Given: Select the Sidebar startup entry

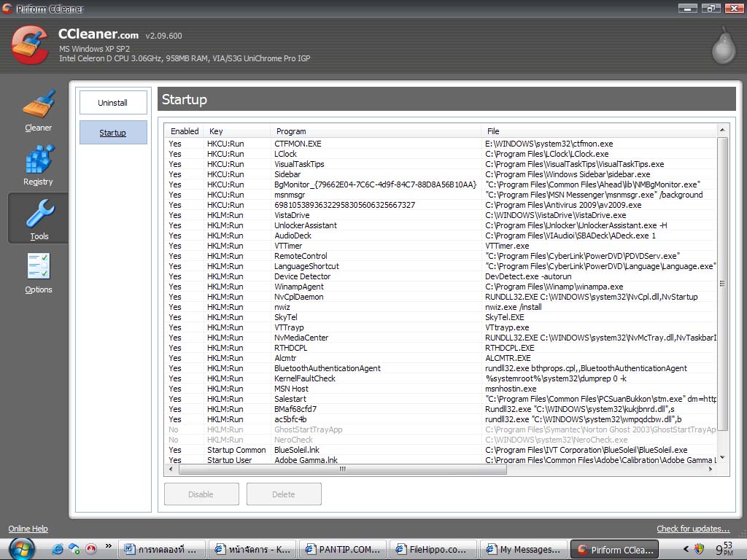Looking at the screenshot, I should click(440, 174).
